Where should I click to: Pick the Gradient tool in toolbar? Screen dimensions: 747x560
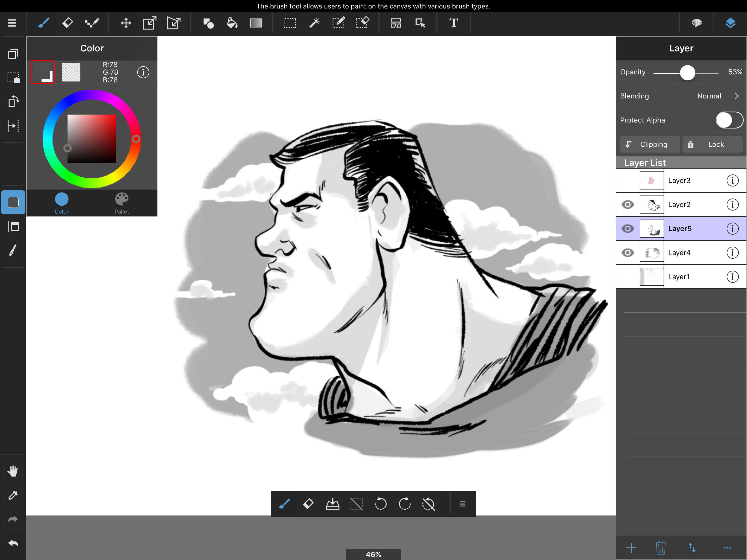(256, 23)
